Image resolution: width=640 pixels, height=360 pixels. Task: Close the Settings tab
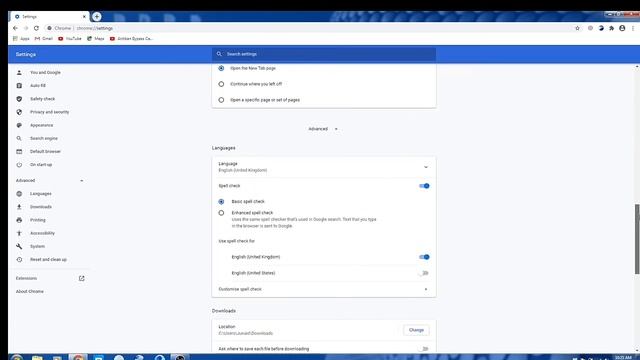[x=84, y=17]
